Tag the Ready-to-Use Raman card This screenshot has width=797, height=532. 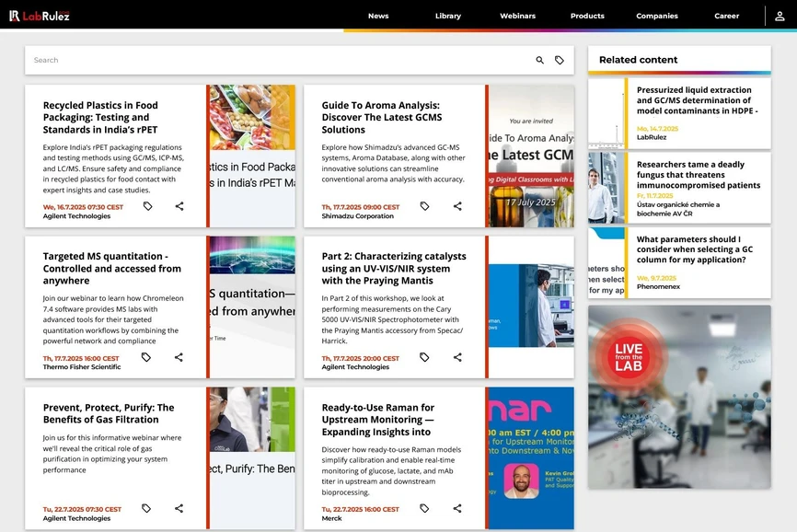[x=424, y=508]
